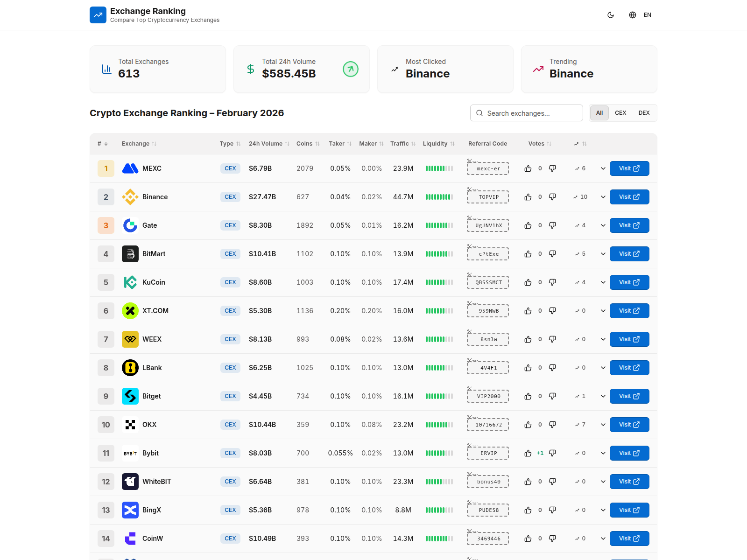Expand the KuCoin row details chevron
The height and width of the screenshot is (560, 747).
[603, 282]
